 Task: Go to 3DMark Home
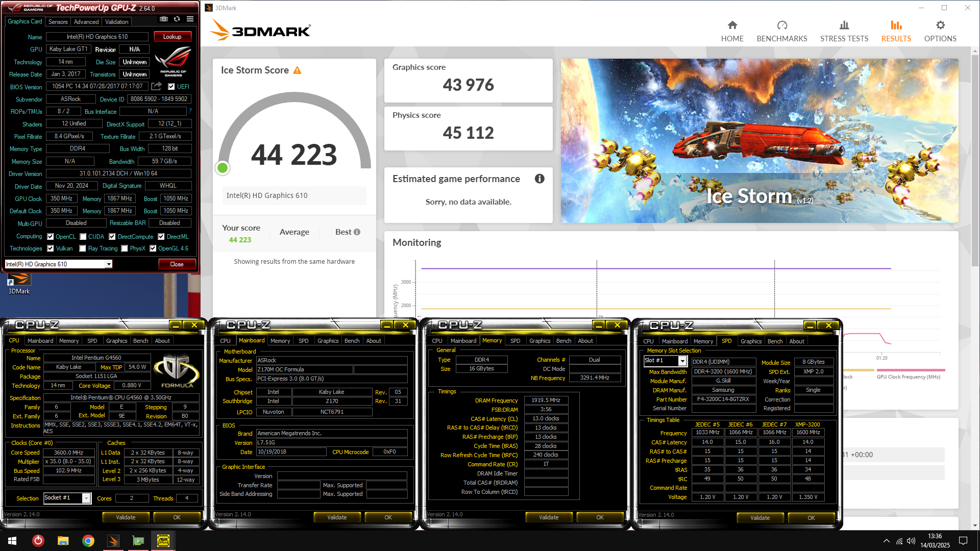732,31
